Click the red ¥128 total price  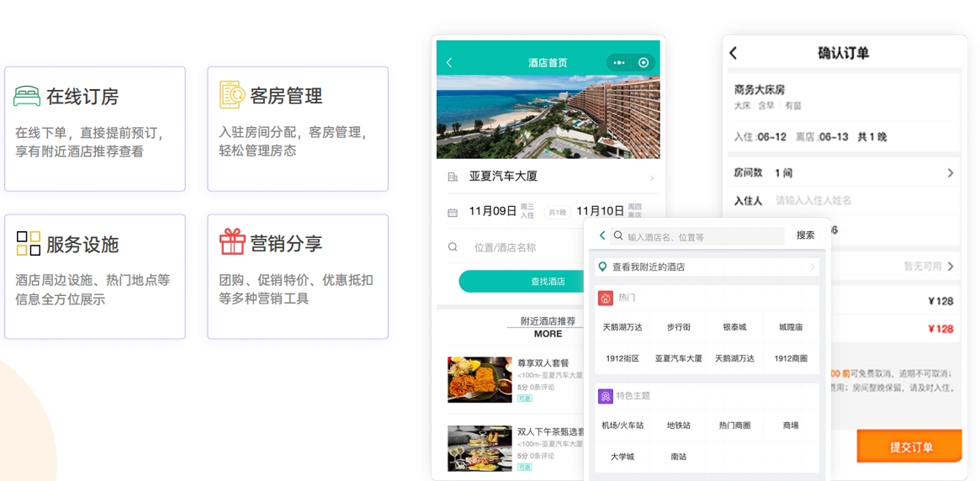(940, 329)
